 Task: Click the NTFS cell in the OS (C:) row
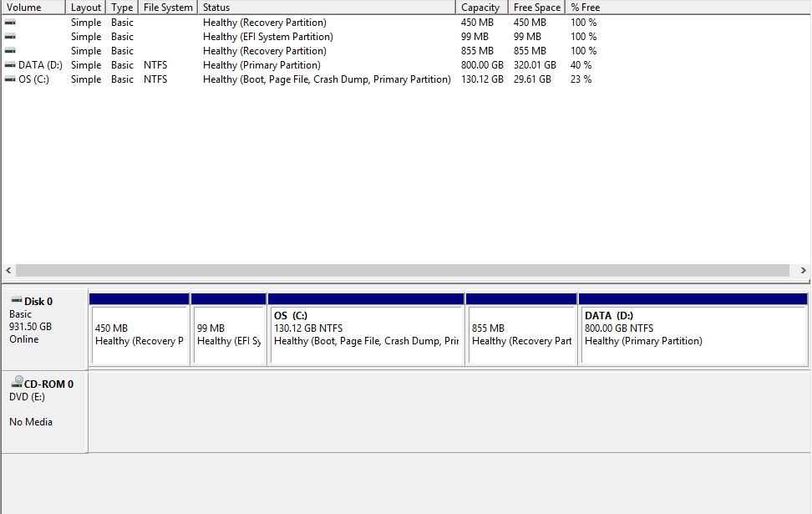155,79
